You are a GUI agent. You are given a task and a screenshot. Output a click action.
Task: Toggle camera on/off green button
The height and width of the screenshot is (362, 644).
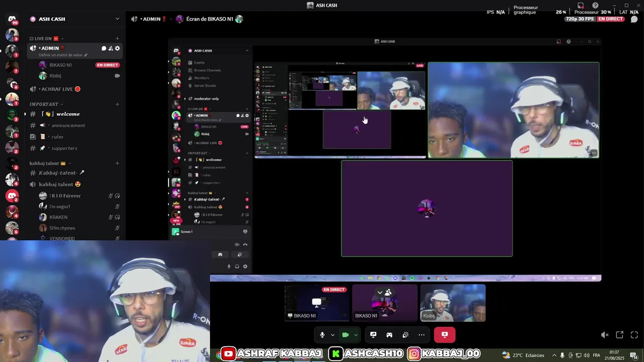click(x=345, y=335)
